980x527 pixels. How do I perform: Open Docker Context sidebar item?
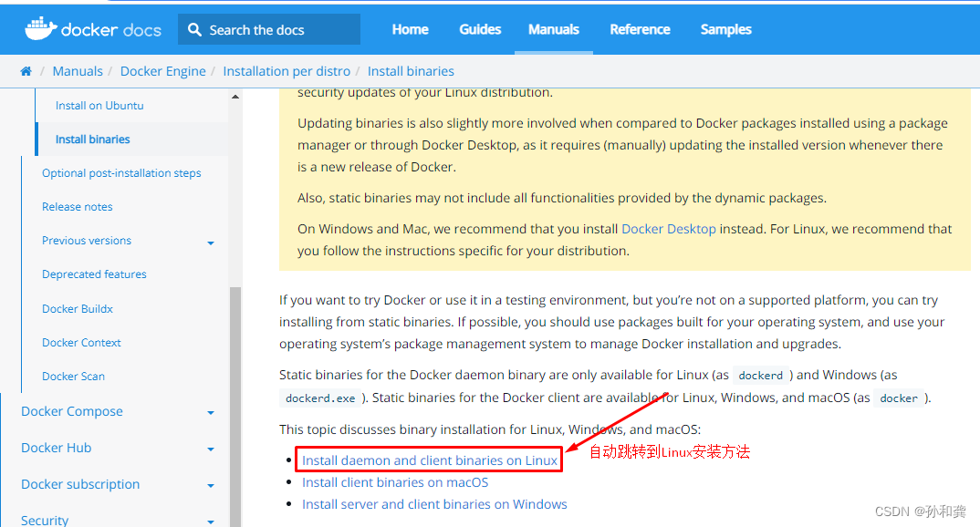[x=81, y=342]
